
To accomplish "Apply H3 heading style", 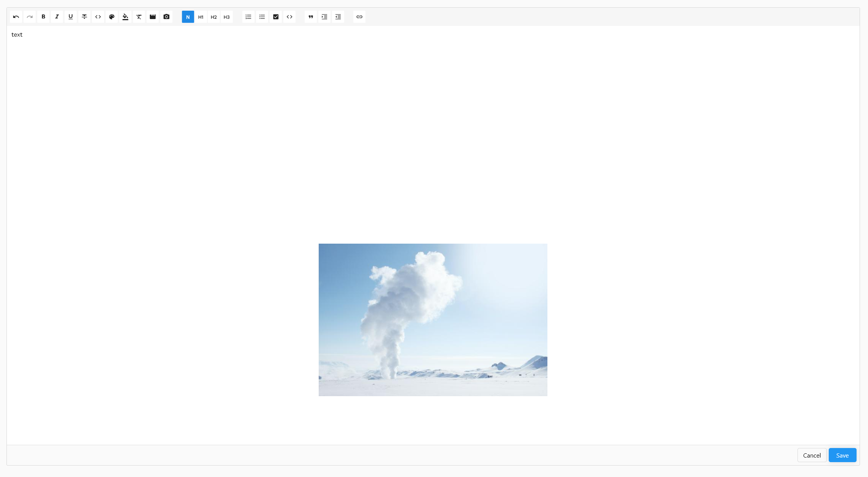I will (x=227, y=17).
